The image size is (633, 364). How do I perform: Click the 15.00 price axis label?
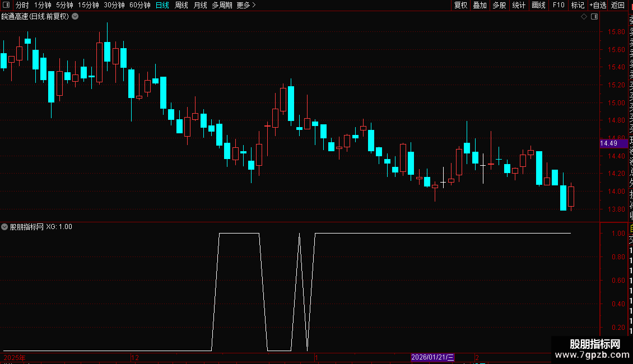point(616,102)
